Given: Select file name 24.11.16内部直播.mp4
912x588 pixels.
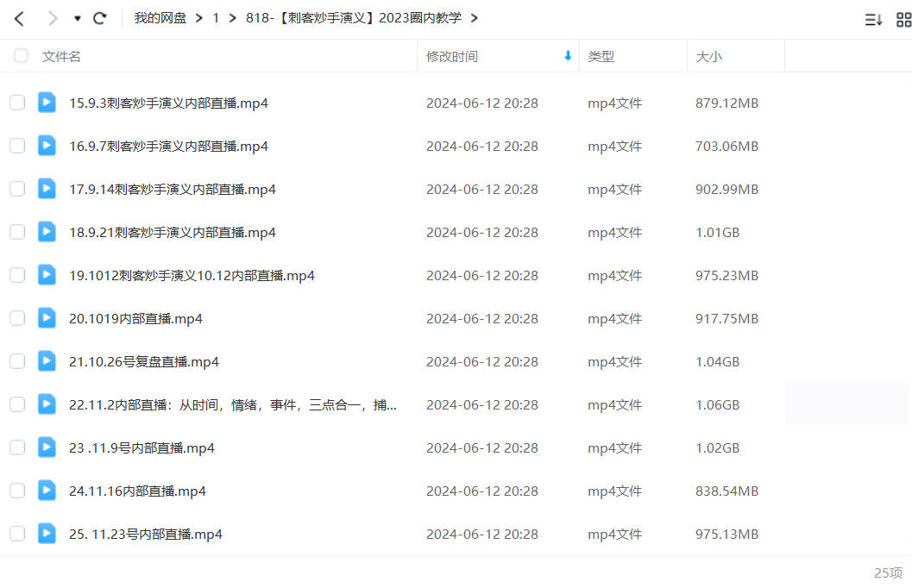Looking at the screenshot, I should click(x=137, y=491).
